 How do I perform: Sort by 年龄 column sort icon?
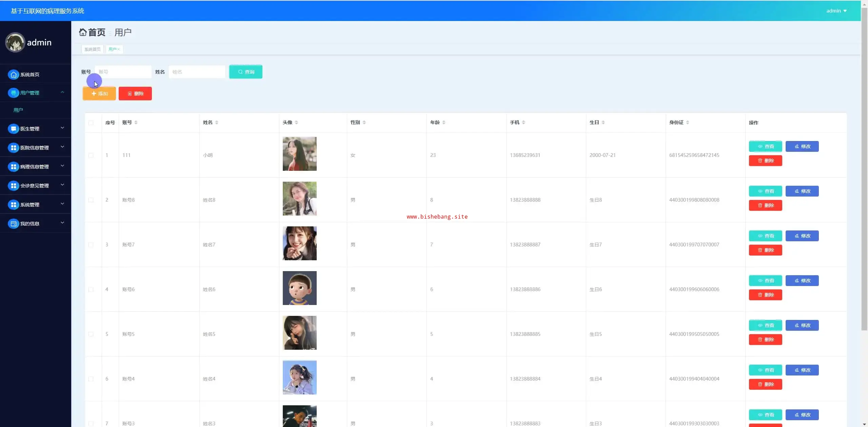pyautogui.click(x=444, y=122)
